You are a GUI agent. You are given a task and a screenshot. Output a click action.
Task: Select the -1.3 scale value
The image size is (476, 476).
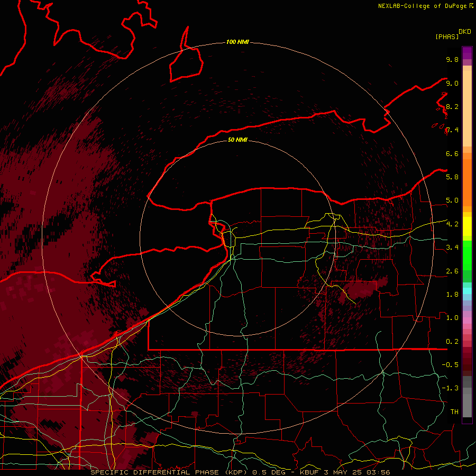(450, 388)
